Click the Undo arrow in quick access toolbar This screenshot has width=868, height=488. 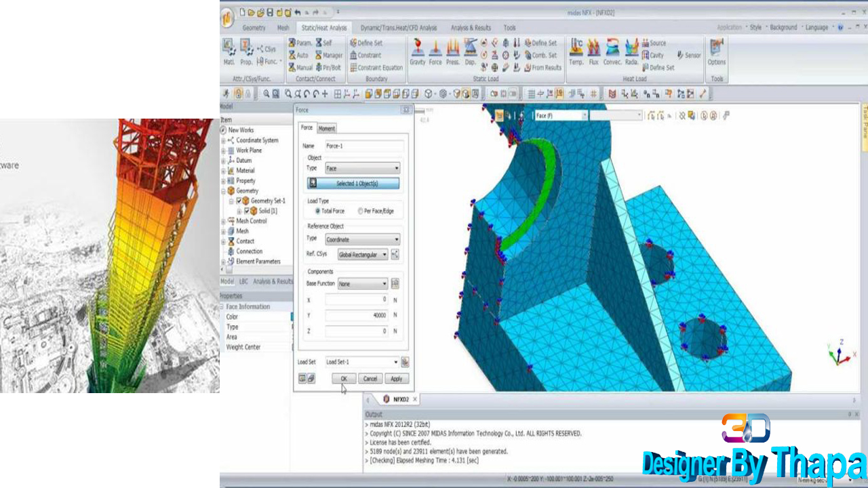298,12
